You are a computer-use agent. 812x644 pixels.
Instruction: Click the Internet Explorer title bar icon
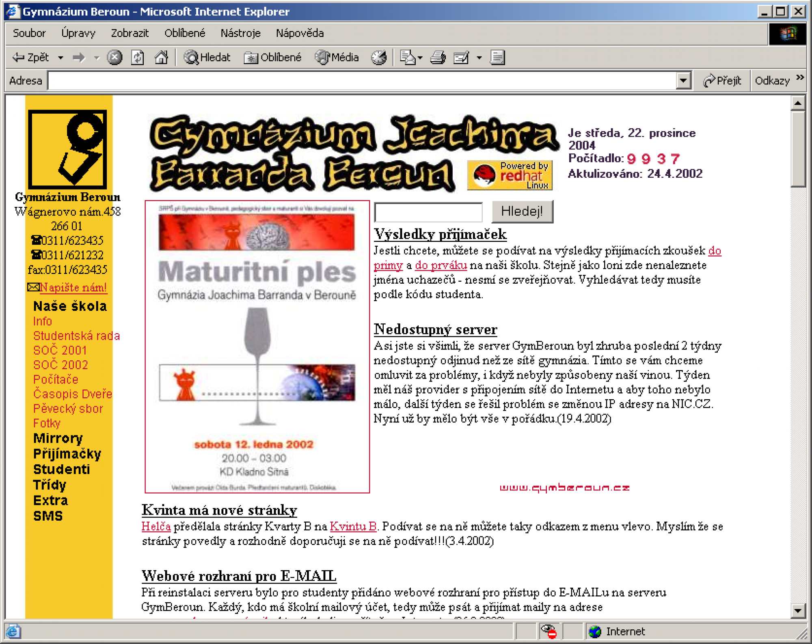point(13,11)
